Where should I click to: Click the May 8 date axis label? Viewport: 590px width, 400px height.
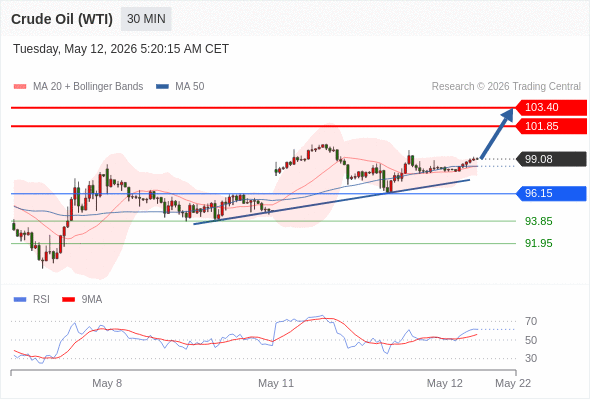(107, 383)
